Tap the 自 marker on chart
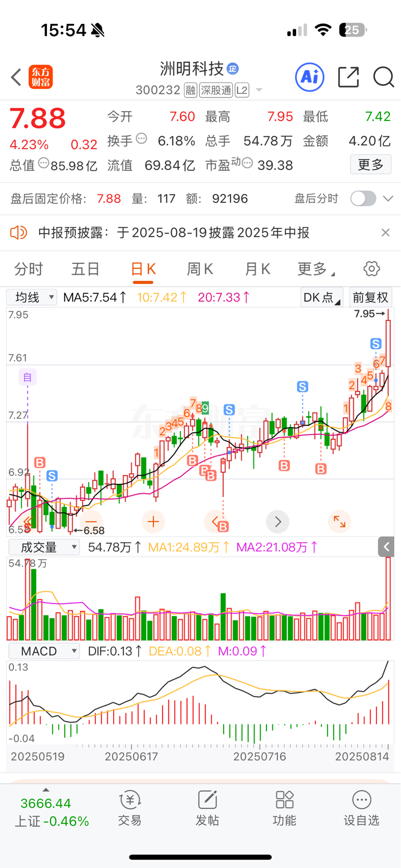The height and width of the screenshot is (868, 401). (28, 377)
